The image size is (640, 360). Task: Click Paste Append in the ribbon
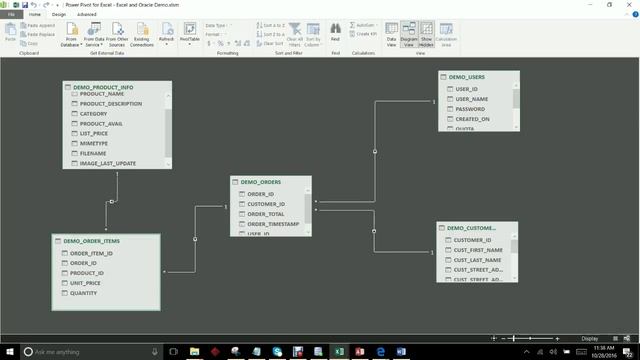[38, 25]
